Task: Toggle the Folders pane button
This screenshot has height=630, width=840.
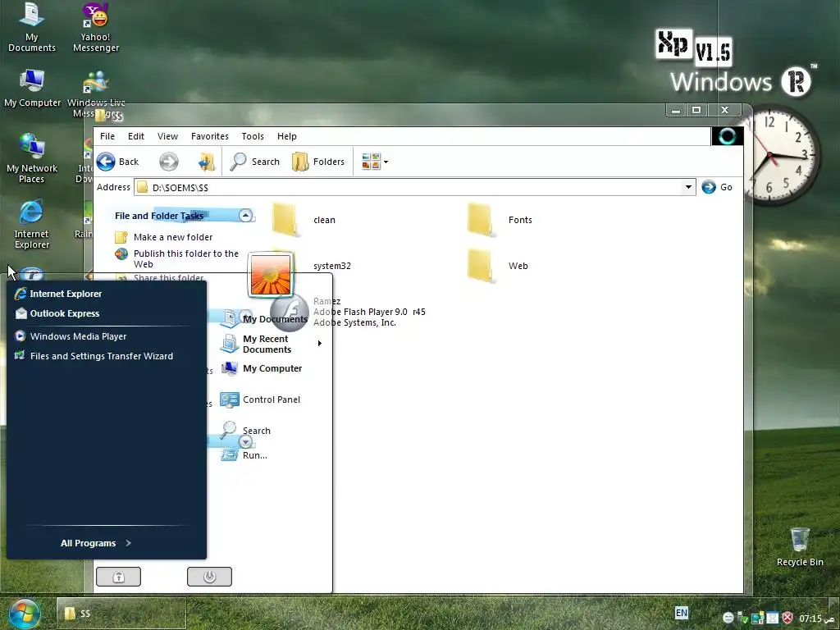Action: tap(318, 162)
